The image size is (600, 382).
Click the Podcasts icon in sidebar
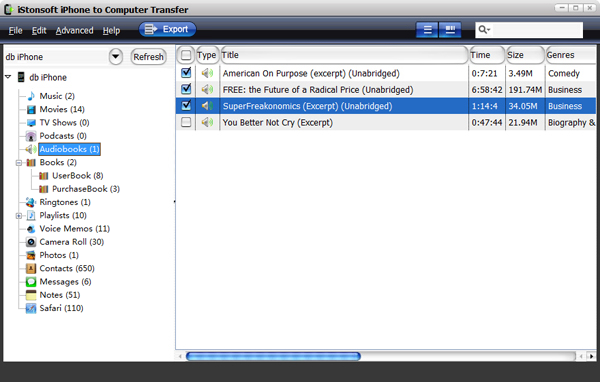[31, 136]
